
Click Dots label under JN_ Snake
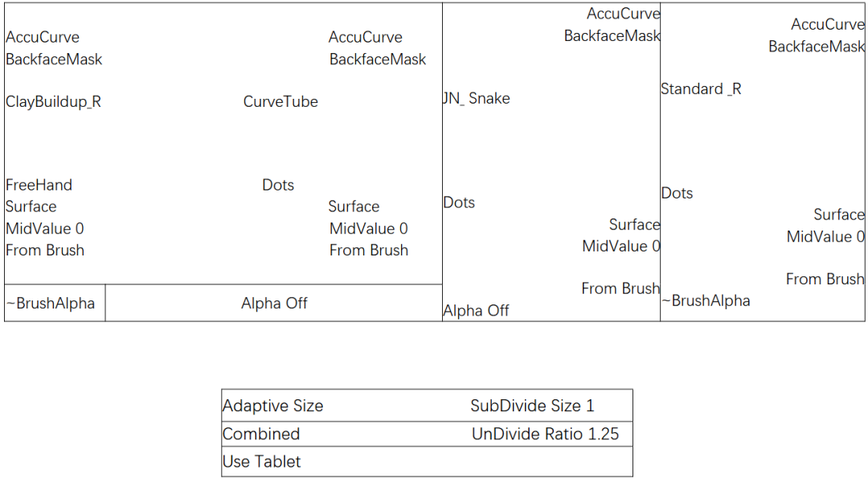coord(459,202)
